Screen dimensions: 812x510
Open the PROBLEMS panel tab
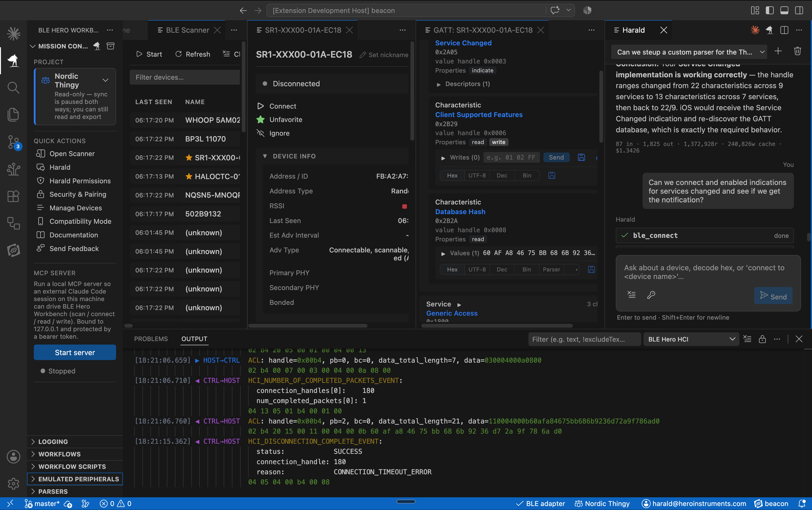(151, 339)
